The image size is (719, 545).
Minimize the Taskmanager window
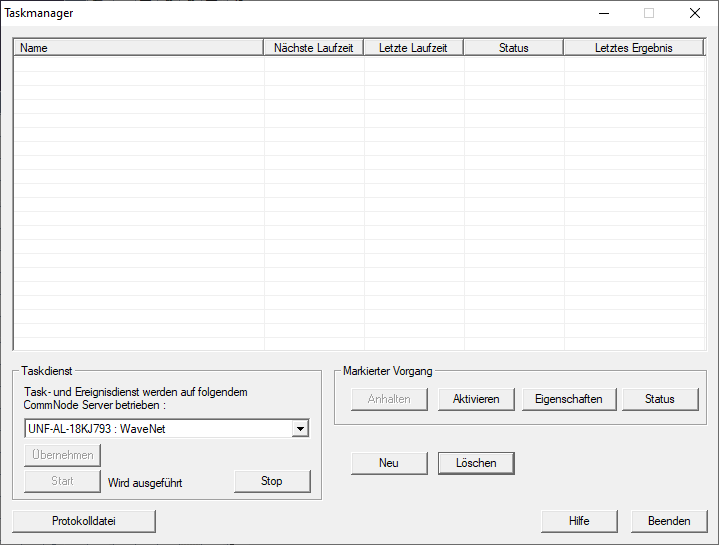[x=603, y=14]
